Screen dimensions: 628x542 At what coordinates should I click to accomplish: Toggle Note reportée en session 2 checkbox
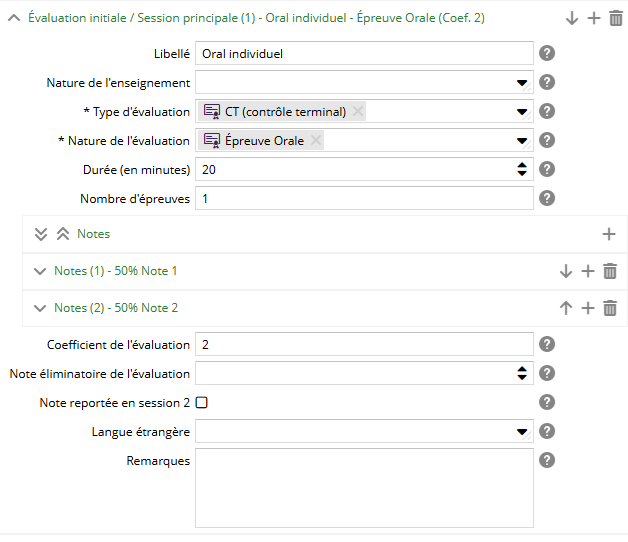point(201,403)
